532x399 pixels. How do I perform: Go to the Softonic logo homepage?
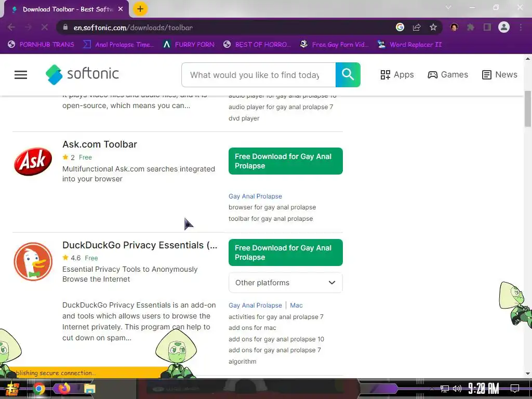tap(82, 74)
